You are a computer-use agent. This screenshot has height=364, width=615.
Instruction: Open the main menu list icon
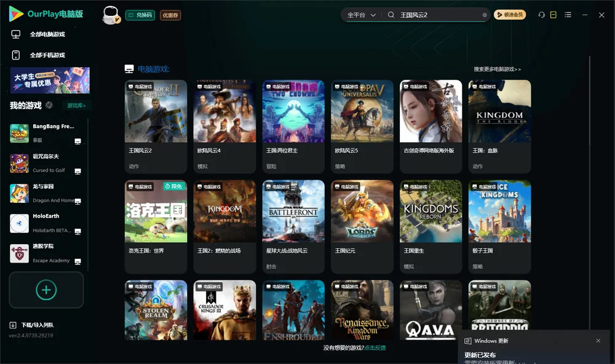568,15
